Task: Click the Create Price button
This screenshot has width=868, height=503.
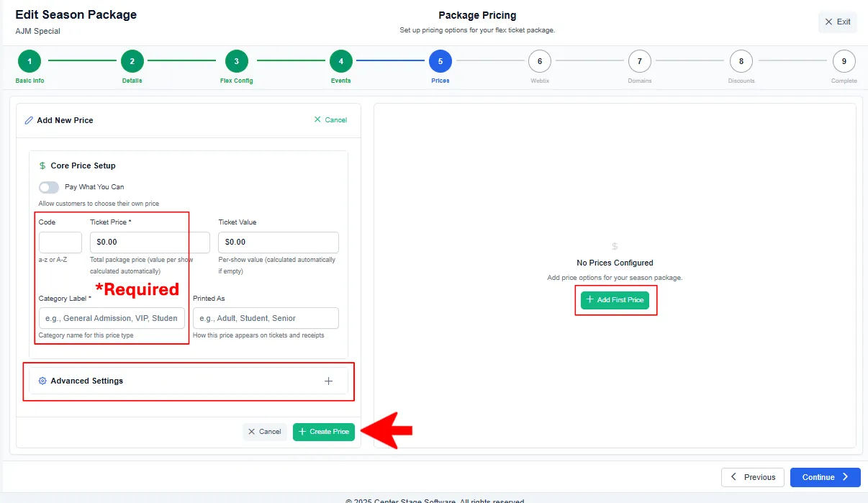Action: (324, 432)
